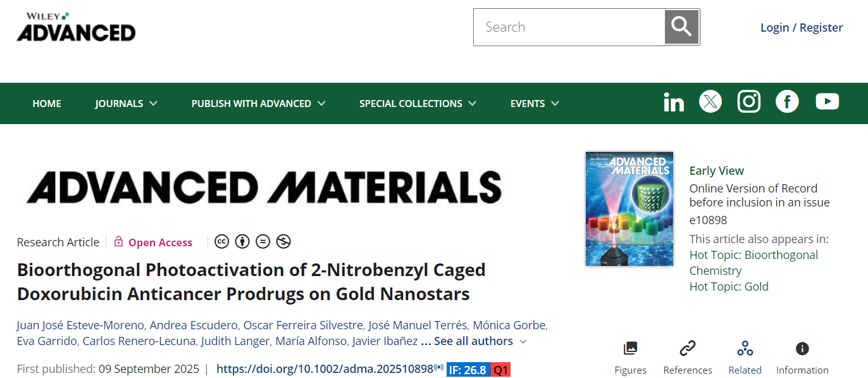The height and width of the screenshot is (378, 868).
Task: Expand Publish with Advanced menu
Action: [x=258, y=103]
